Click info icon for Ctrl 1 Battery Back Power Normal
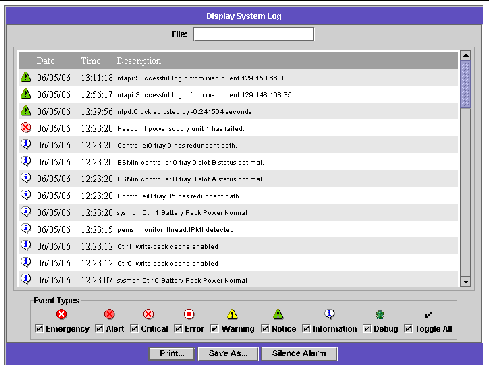Viewport: 489px width, 370px height. (26, 212)
